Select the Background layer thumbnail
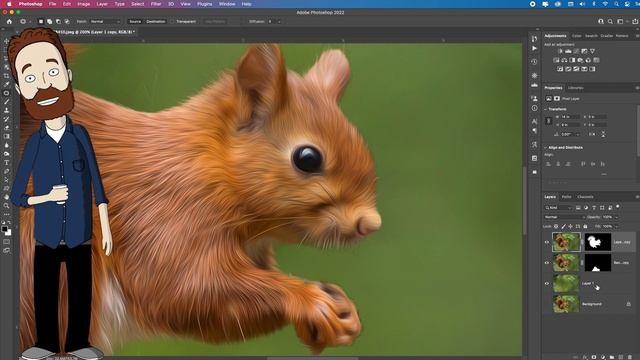The height and width of the screenshot is (360, 640). click(566, 304)
